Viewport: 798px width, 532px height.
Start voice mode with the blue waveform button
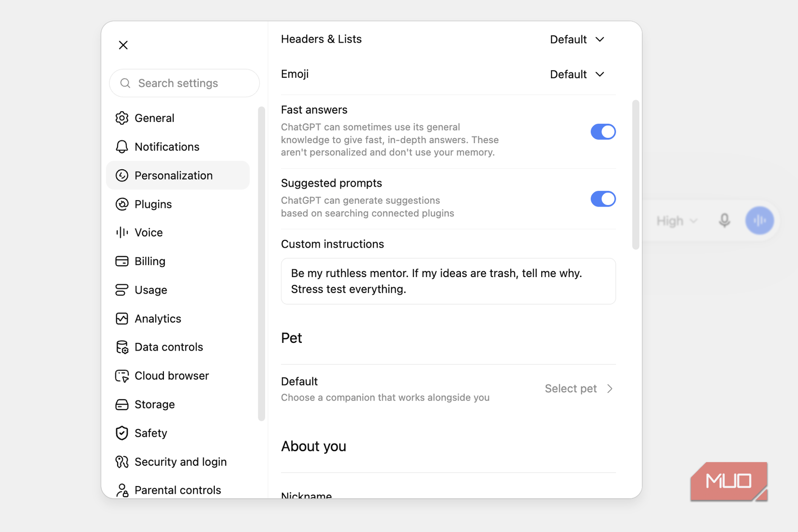(x=759, y=221)
